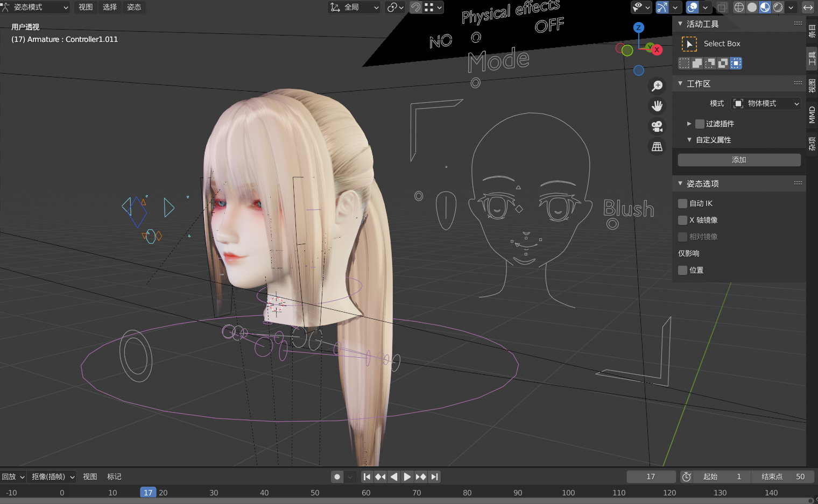Viewport: 818px width, 504px height.
Task: Click the hand pan view icon
Action: coord(657,106)
